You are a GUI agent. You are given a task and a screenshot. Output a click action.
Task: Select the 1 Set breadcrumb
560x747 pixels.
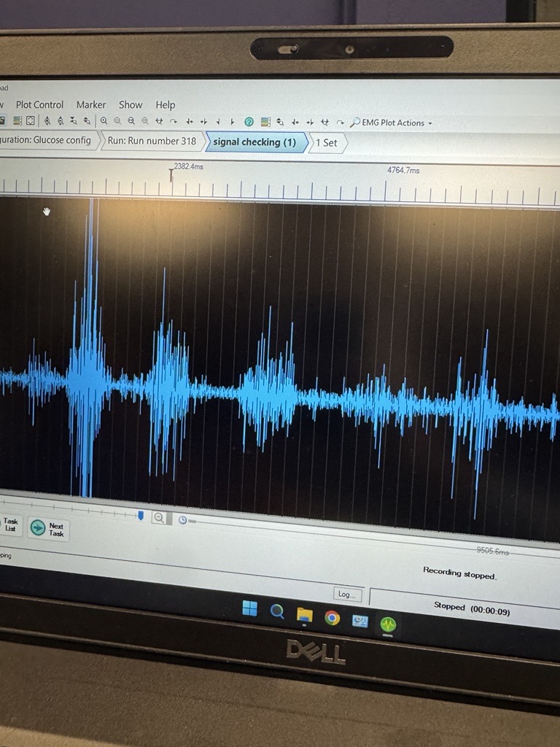coord(327,143)
